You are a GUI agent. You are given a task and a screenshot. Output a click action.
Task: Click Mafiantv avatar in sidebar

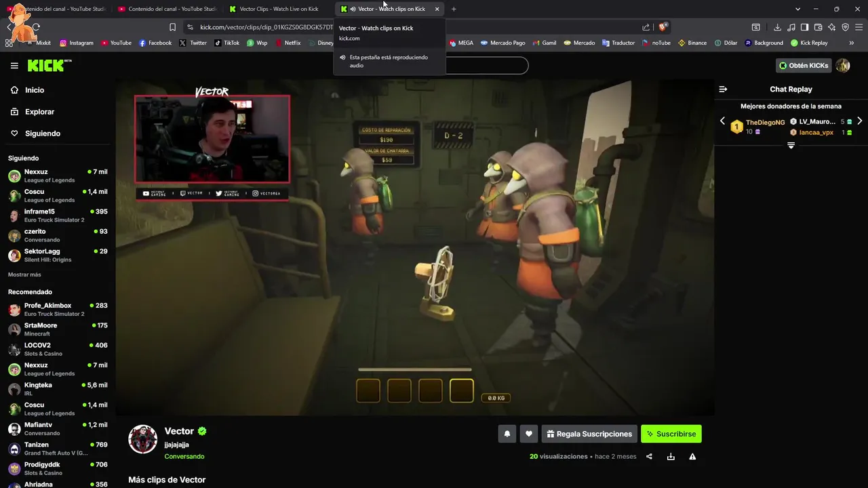(x=14, y=429)
